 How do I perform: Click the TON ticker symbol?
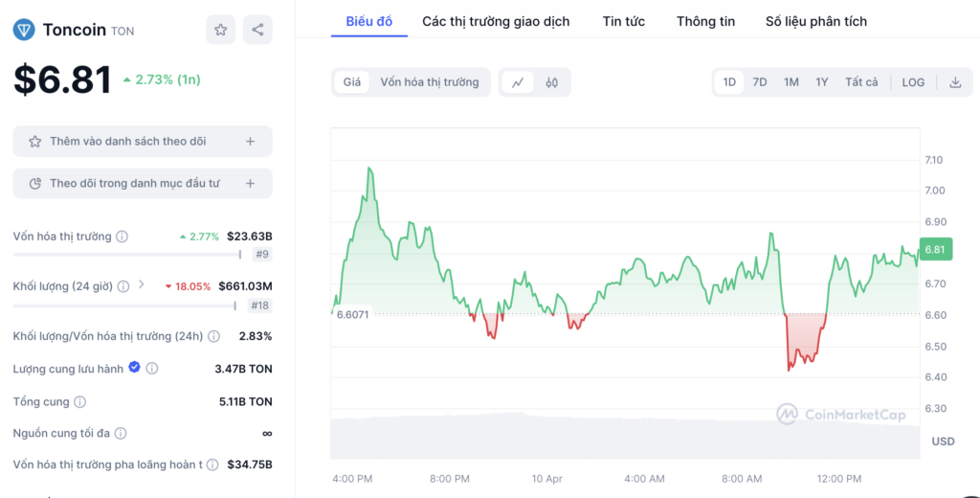tap(122, 32)
